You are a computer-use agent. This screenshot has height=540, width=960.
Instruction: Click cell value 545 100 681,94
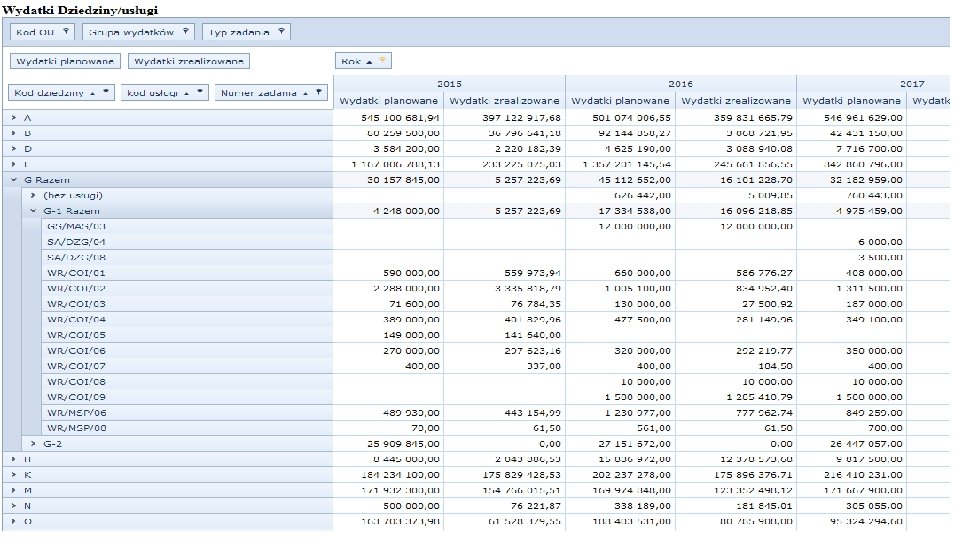[x=400, y=118]
